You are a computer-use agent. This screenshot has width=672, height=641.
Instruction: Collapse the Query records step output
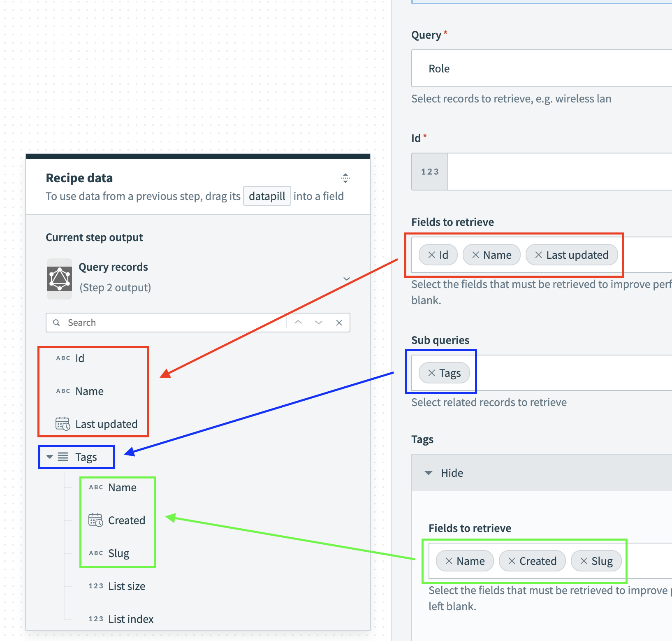tap(347, 279)
